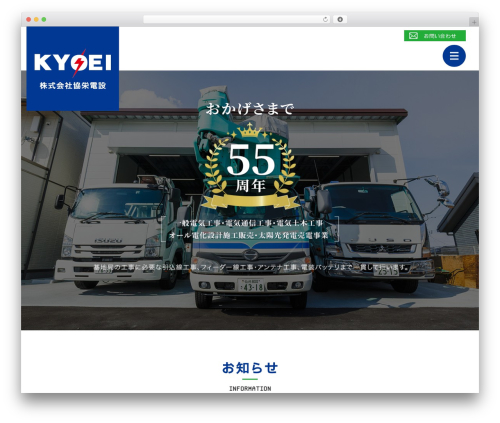Click the yellow browser minimize button

point(36,20)
